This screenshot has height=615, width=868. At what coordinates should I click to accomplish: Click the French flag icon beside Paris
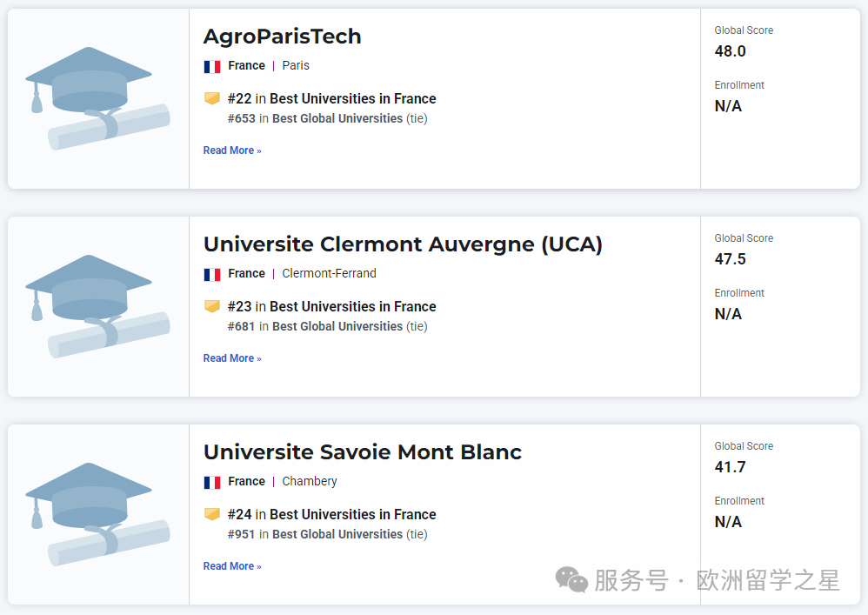[x=212, y=66]
